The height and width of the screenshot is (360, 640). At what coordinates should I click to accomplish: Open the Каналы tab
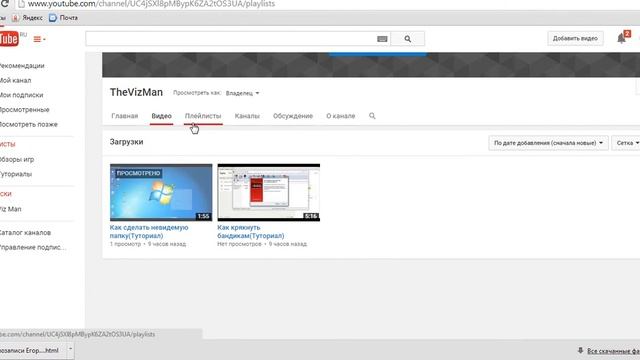(x=247, y=116)
